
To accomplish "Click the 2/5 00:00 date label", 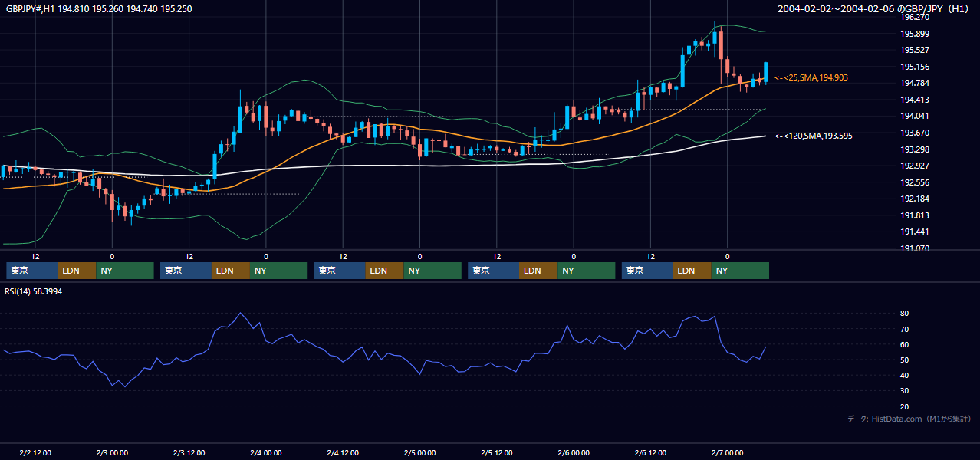I will click(419, 452).
